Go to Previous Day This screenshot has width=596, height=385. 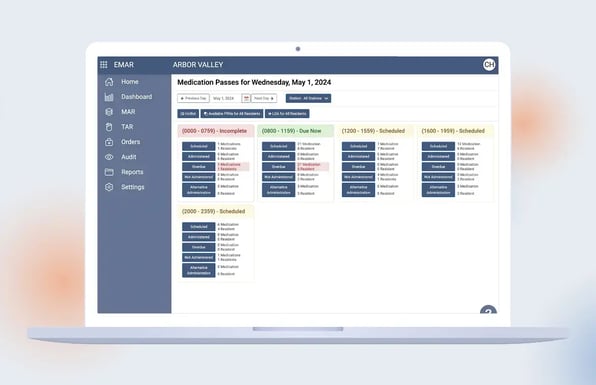click(193, 98)
